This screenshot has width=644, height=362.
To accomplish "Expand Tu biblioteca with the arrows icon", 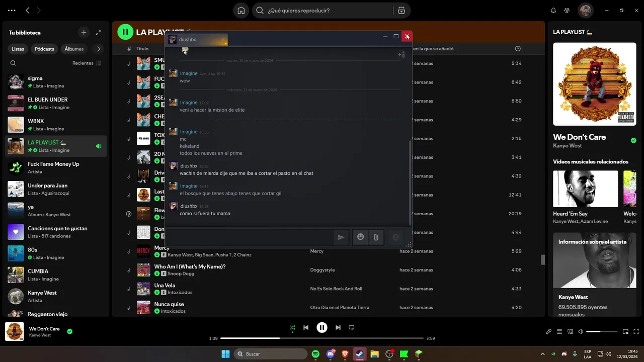I will (98, 33).
